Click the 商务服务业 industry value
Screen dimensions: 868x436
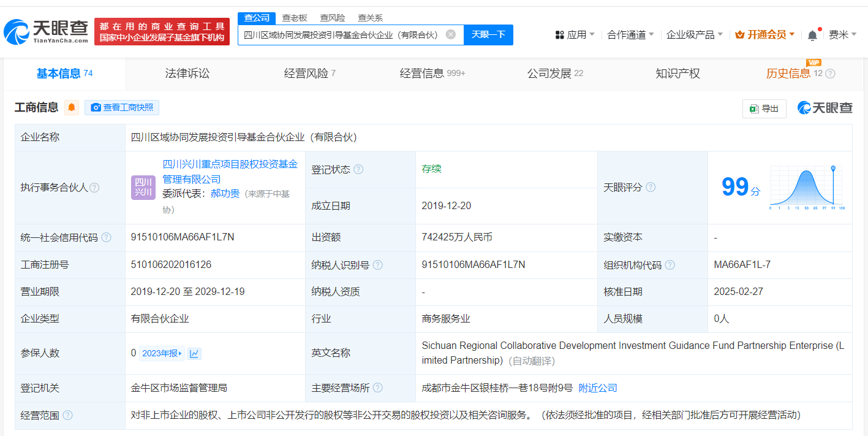click(446, 319)
